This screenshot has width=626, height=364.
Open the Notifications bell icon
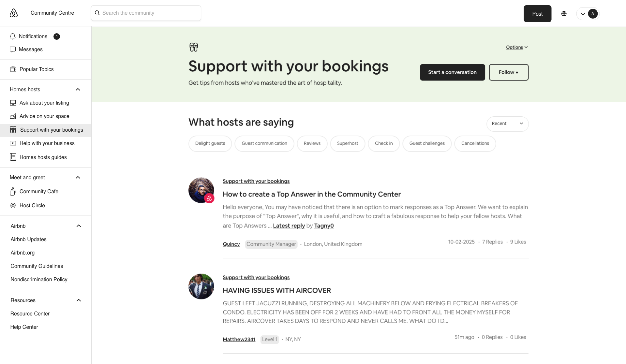pyautogui.click(x=13, y=36)
